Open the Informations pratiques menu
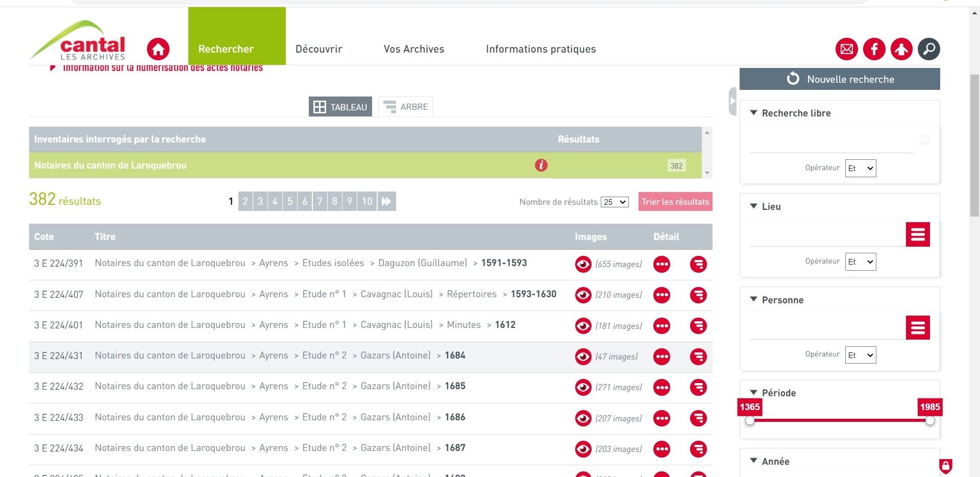Screen dimensions: 980x477 (x=541, y=49)
